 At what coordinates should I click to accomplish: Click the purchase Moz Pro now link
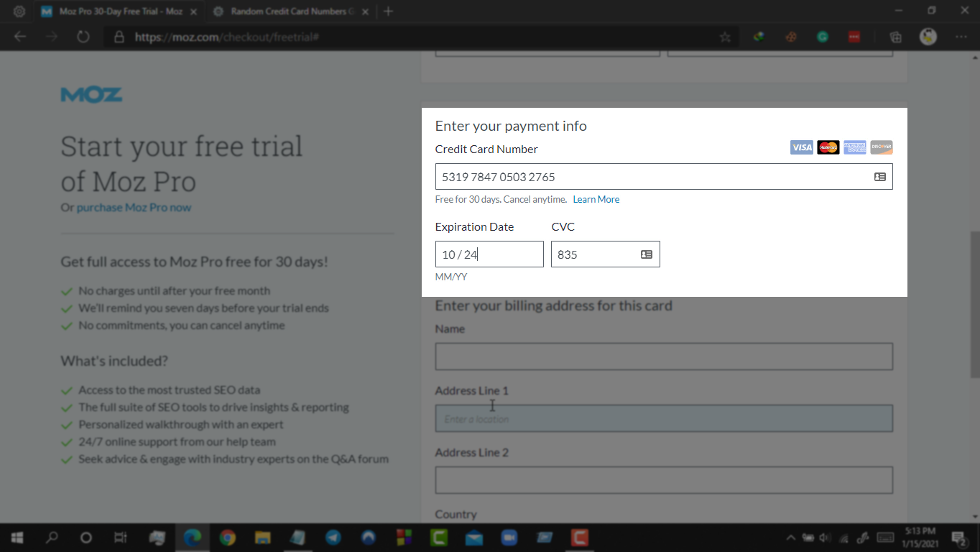(x=134, y=208)
